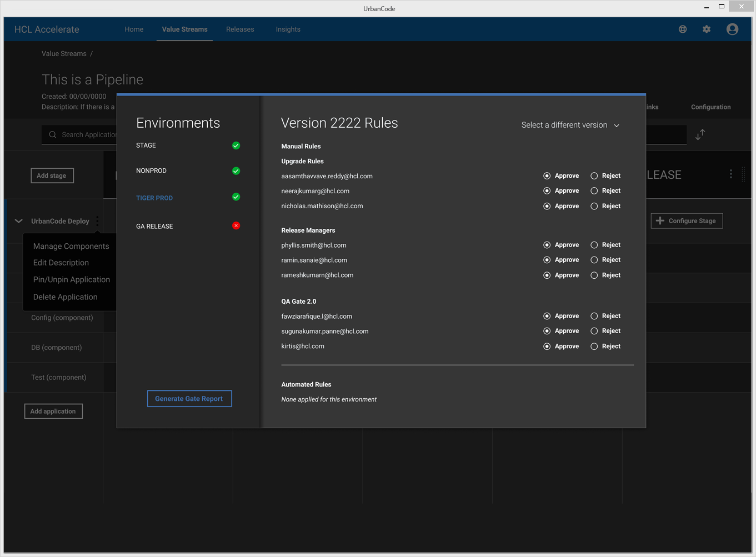
Task: Click the Search Applications input field
Action: tap(83, 135)
